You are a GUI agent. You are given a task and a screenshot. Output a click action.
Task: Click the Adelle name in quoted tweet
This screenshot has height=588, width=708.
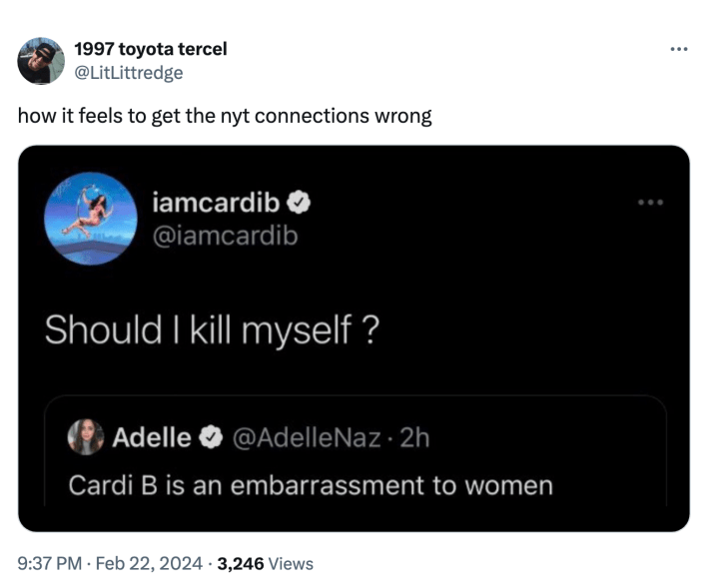click(152, 437)
